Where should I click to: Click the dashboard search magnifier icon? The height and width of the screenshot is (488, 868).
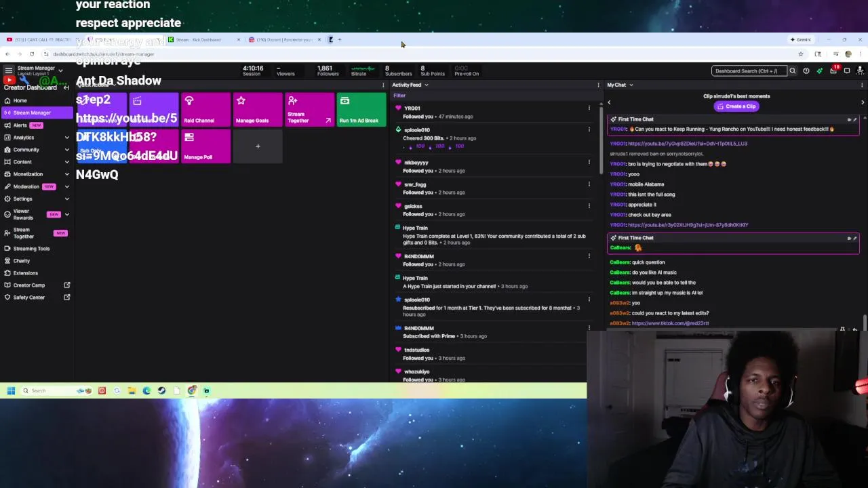pos(792,70)
